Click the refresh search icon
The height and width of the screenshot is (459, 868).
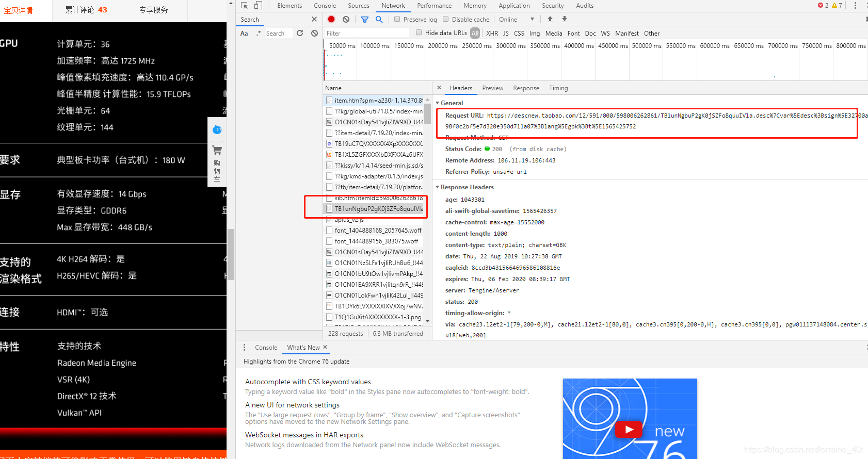click(300, 33)
